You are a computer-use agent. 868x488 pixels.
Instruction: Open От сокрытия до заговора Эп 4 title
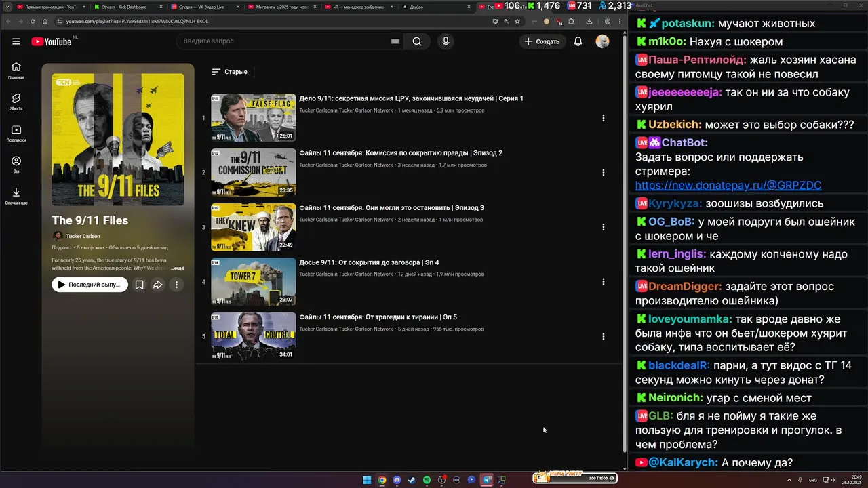pyautogui.click(x=369, y=262)
